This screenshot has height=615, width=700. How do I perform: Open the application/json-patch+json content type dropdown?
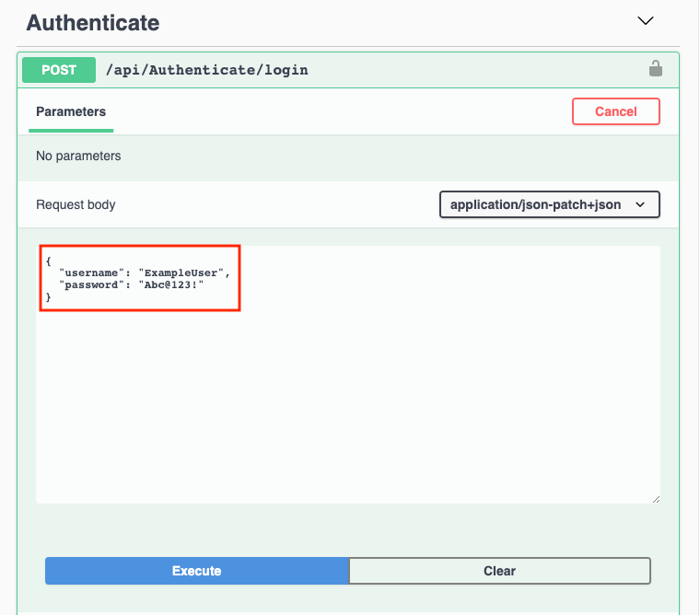point(550,204)
